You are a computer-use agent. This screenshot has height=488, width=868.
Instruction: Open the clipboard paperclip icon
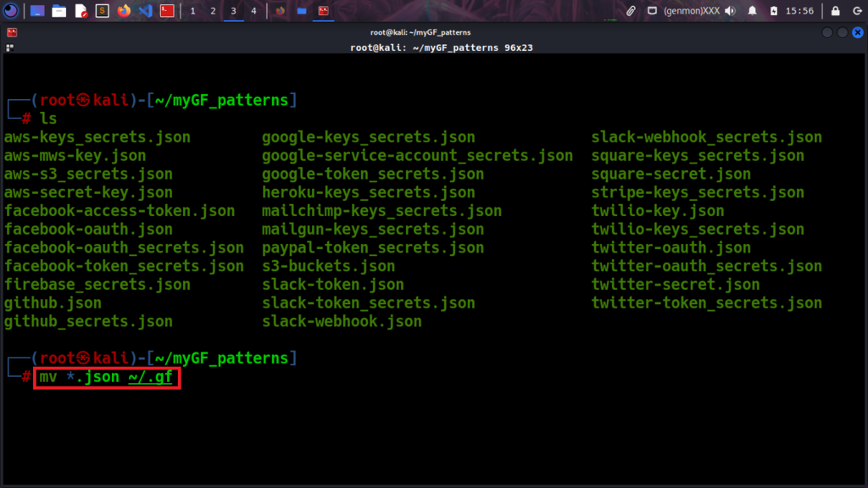pyautogui.click(x=631, y=11)
